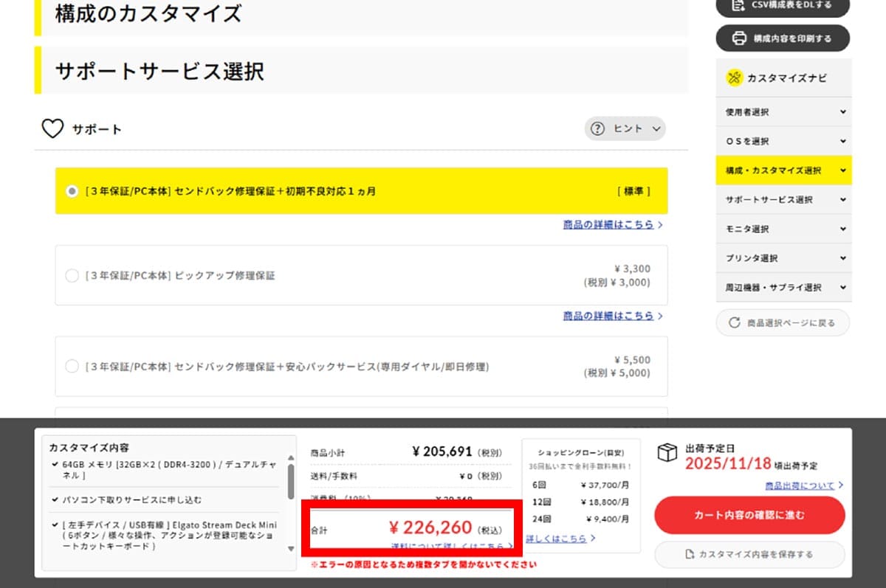Click the wrench icon beside カスタマイズナビ

[x=733, y=77]
